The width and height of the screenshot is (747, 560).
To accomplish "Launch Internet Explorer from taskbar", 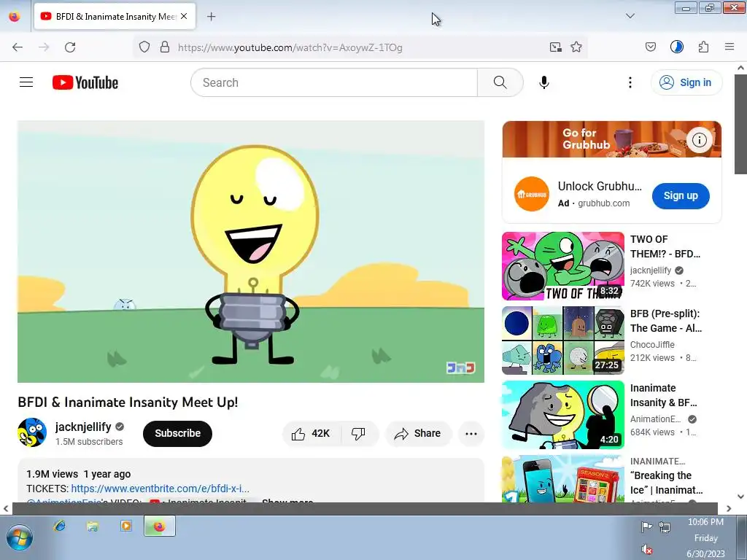I will (x=60, y=526).
